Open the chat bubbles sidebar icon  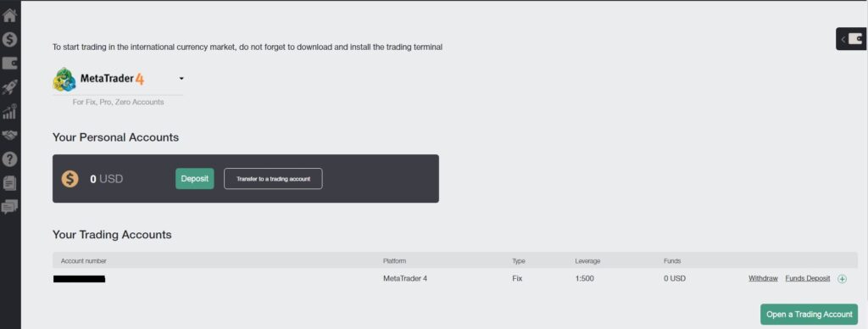tap(10, 207)
